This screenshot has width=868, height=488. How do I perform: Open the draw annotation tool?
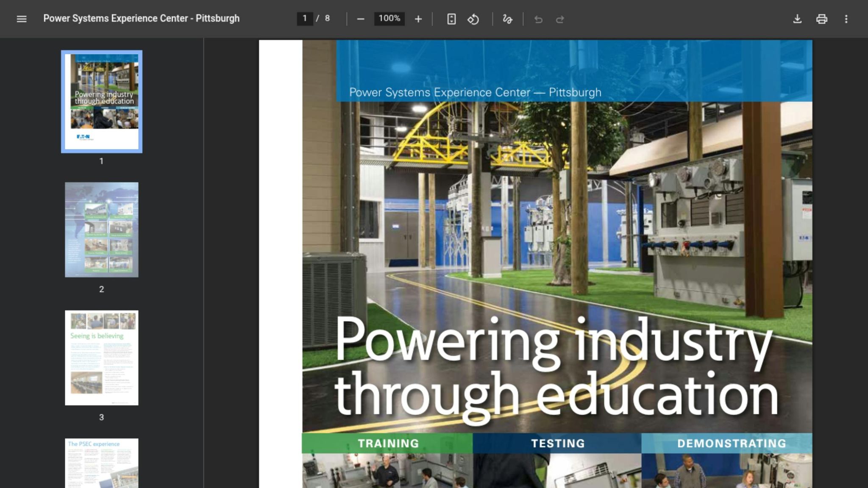pos(507,19)
